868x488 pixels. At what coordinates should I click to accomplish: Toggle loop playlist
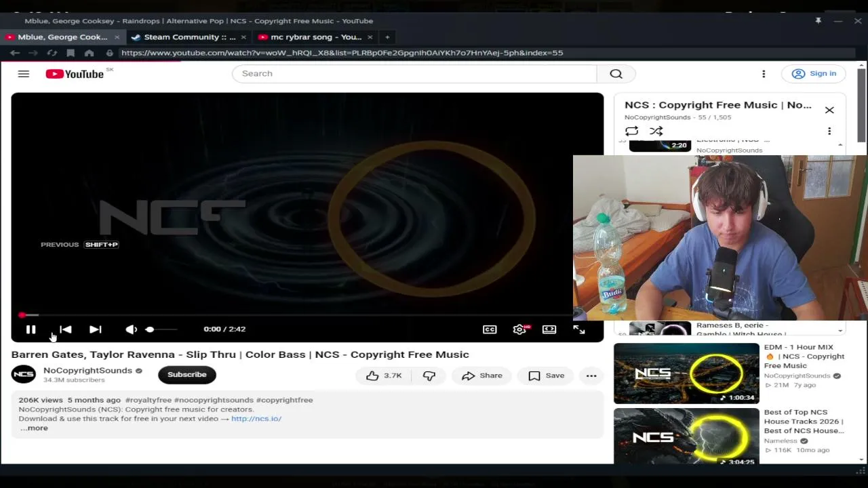coord(631,131)
